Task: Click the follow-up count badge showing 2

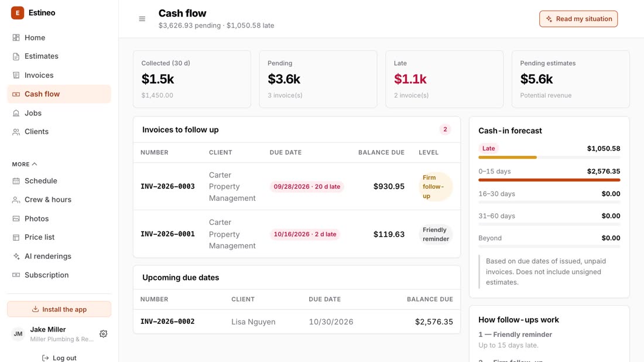Action: coord(445,129)
